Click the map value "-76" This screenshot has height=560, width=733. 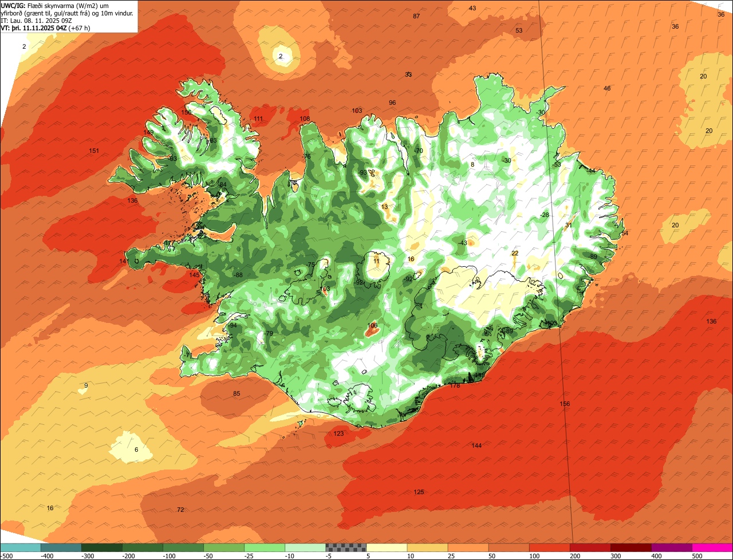tap(306, 156)
